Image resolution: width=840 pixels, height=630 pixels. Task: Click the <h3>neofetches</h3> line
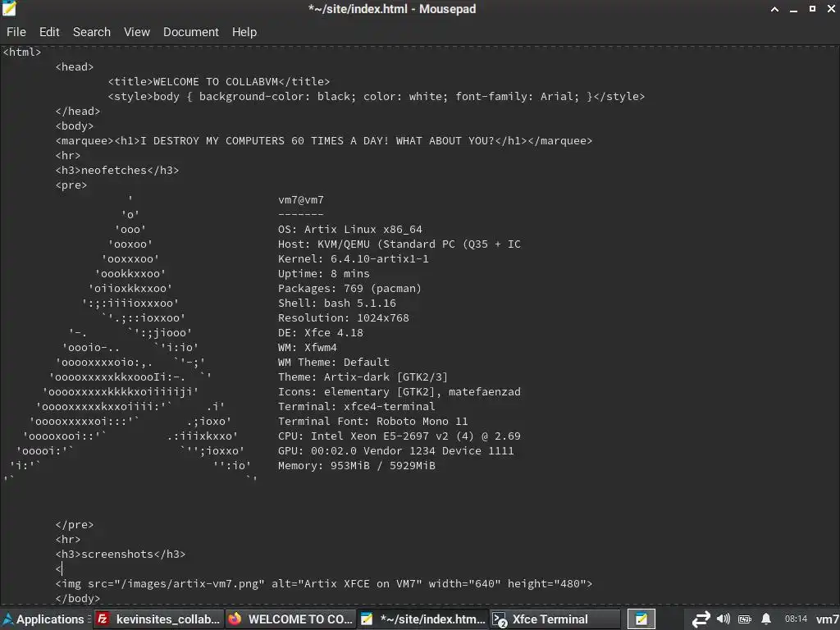click(x=117, y=171)
